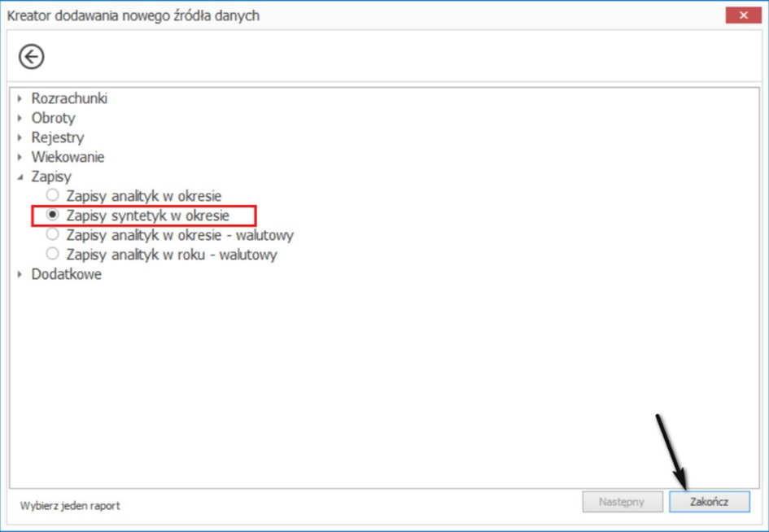Expand the Rozrachunki tree node
This screenshot has width=769, height=532.
20,98
